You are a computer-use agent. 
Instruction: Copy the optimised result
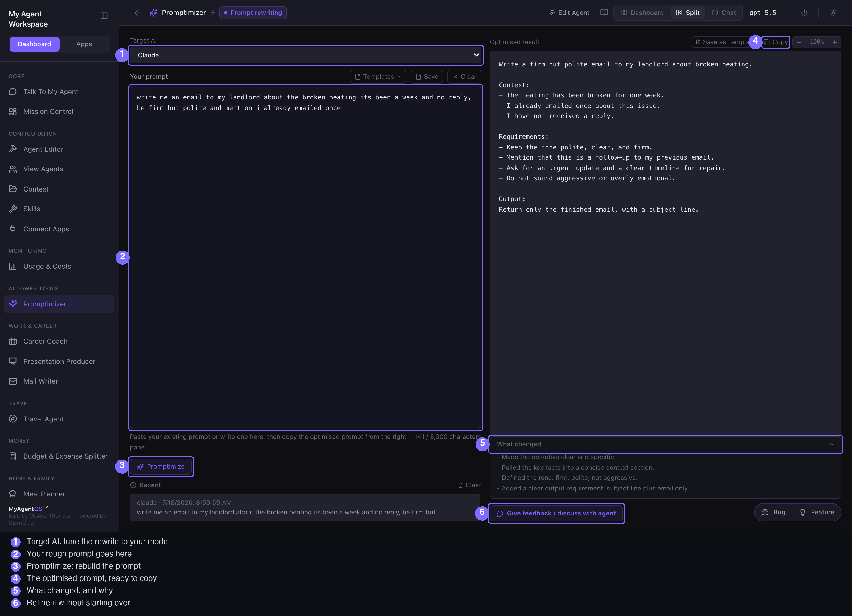776,42
